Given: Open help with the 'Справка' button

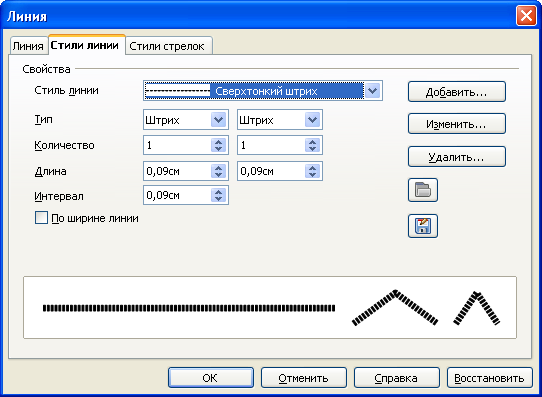Looking at the screenshot, I should (x=396, y=378).
